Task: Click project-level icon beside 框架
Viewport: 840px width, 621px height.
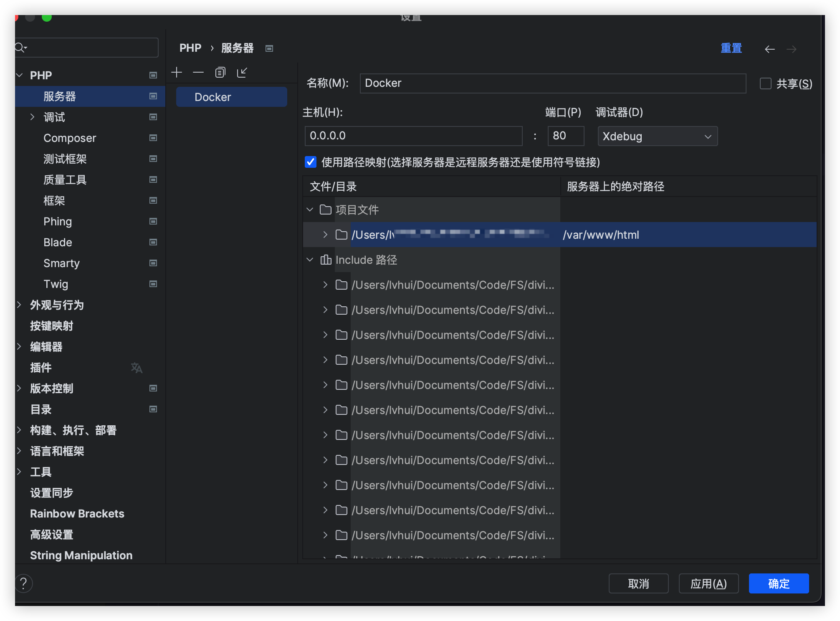Action: pyautogui.click(x=153, y=200)
